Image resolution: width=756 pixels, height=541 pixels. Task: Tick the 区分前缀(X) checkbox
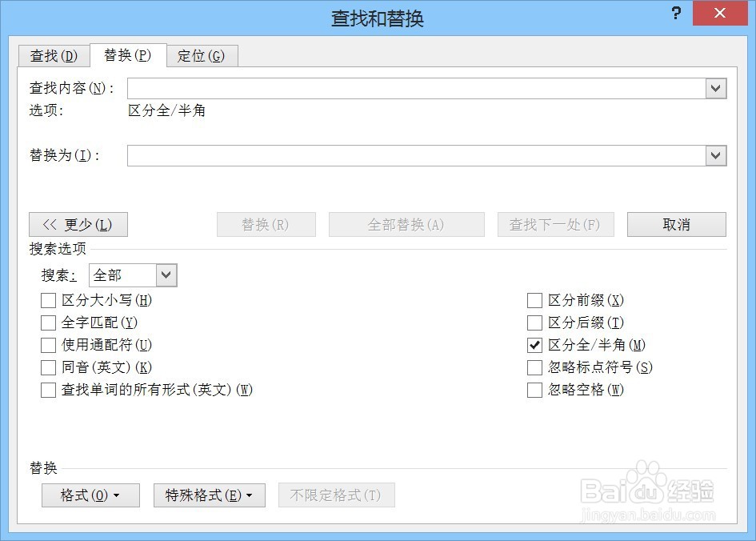(534, 300)
